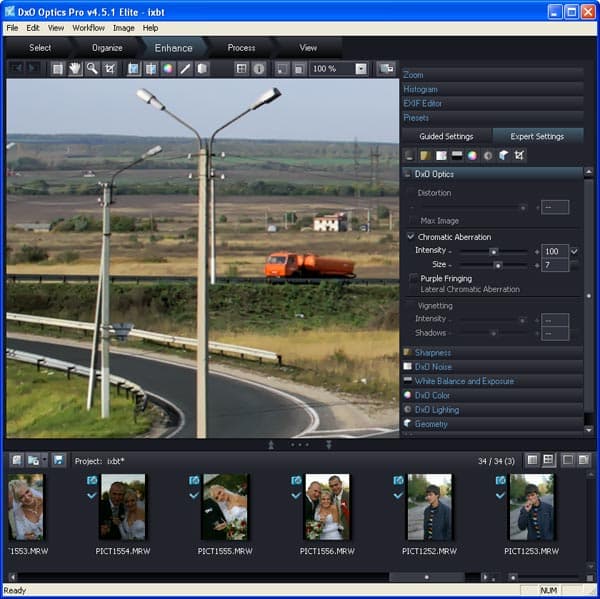This screenshot has height=599, width=600.
Task: Click the dual-monitor icon at toolbar end
Action: click(386, 69)
